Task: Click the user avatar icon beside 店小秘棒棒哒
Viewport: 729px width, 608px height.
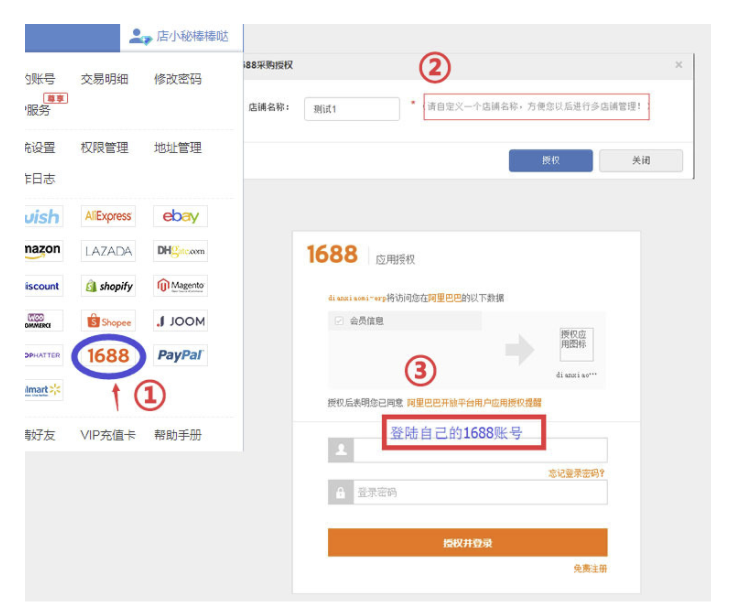Action: point(140,36)
